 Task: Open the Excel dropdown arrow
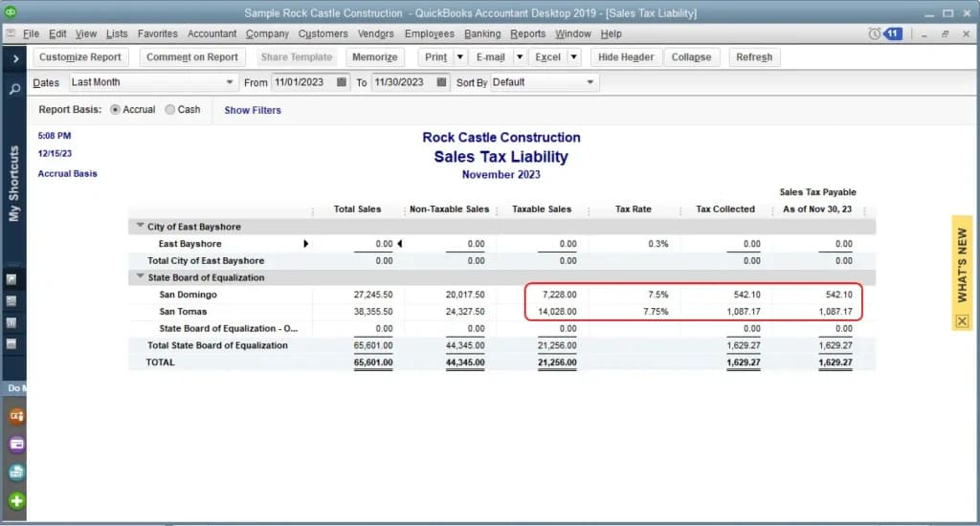pyautogui.click(x=574, y=56)
